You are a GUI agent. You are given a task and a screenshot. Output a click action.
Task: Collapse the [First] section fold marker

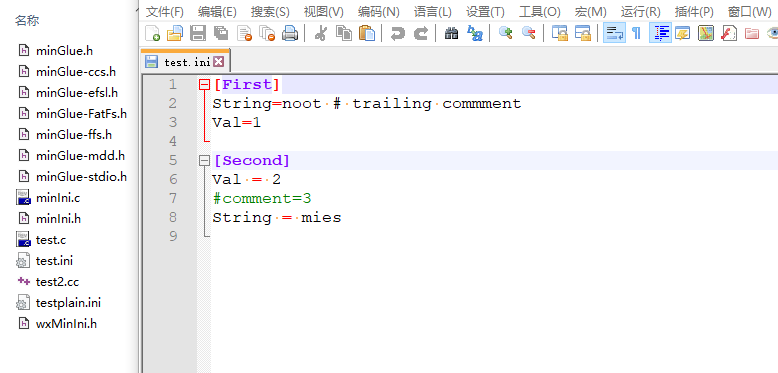point(204,85)
